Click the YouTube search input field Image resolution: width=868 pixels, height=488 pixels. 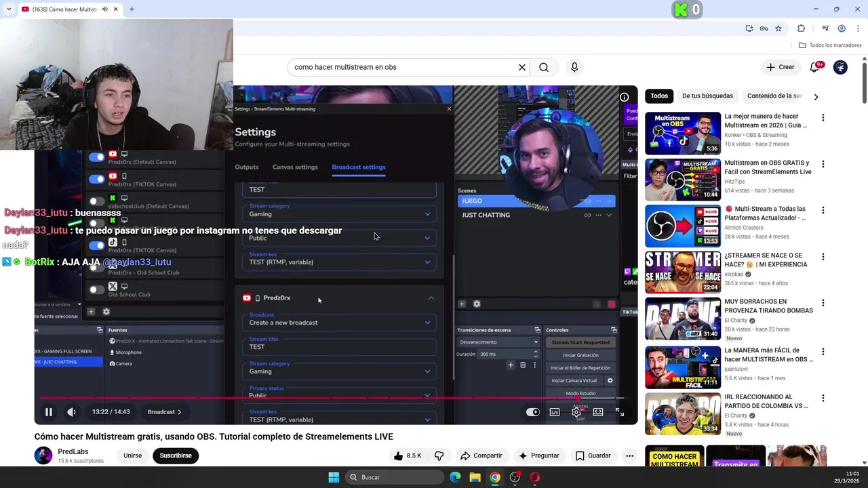403,67
